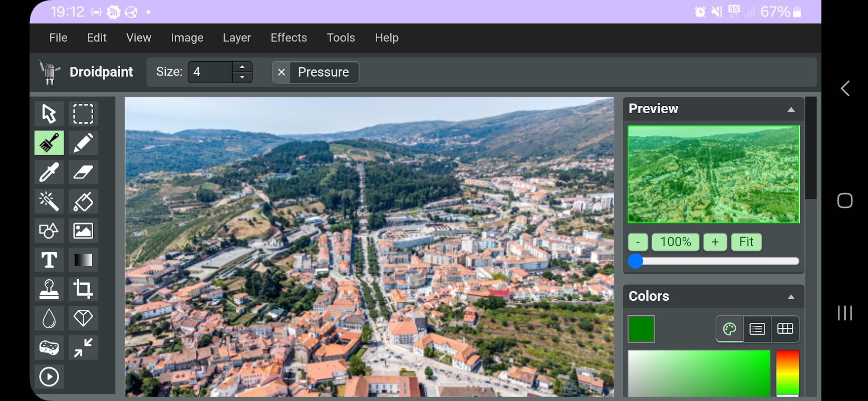868x401 pixels.
Task: Click the Fit zoom button
Action: point(746,242)
